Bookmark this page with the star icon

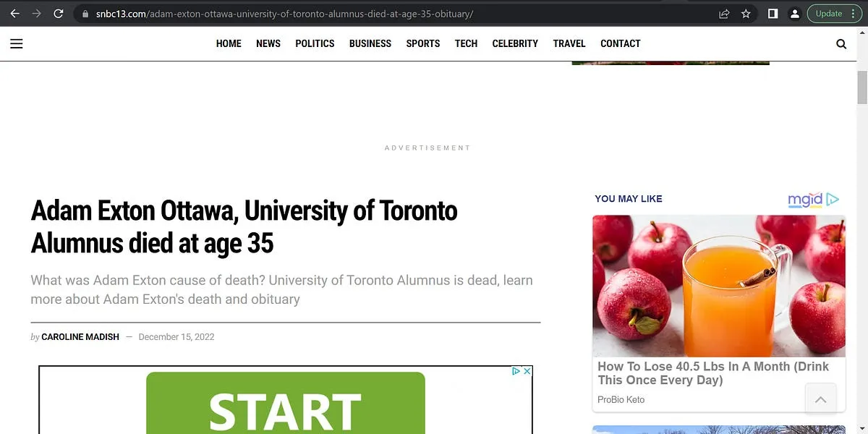pos(746,14)
